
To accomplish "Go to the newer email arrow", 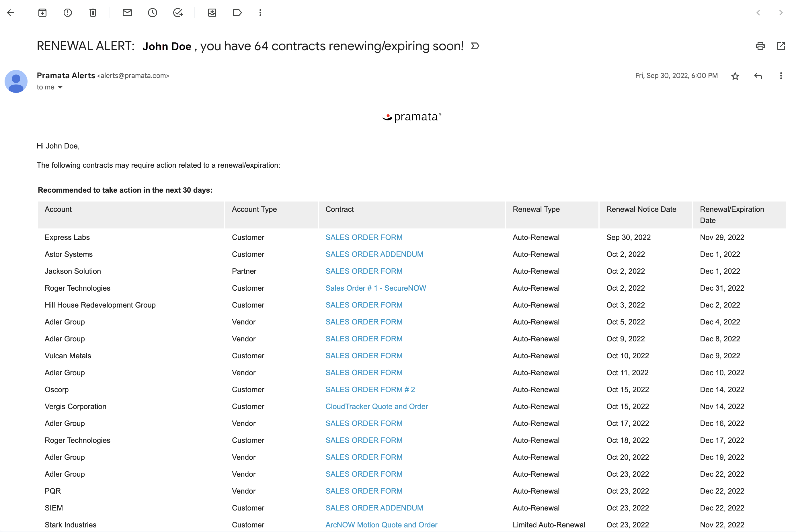I will point(758,13).
